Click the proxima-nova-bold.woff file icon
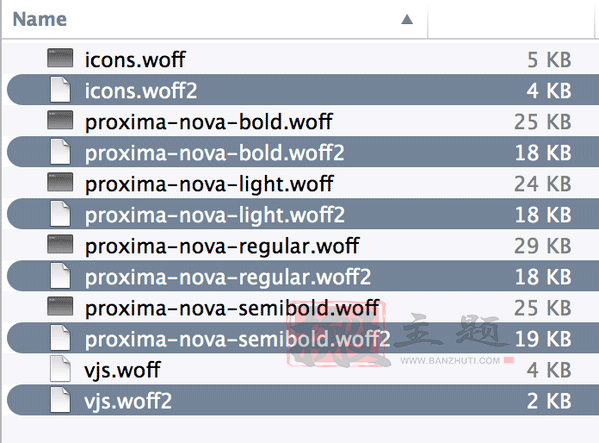This screenshot has width=599, height=443. 60,120
